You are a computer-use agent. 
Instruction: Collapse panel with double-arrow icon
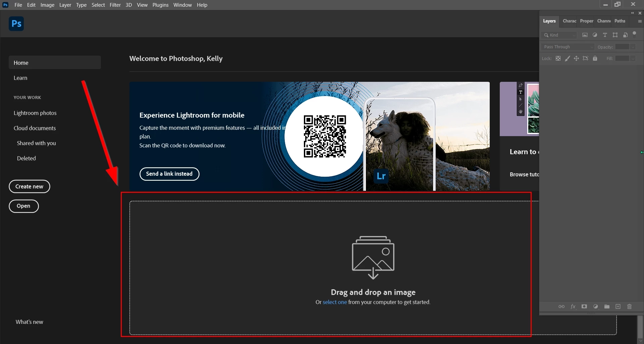pos(633,13)
